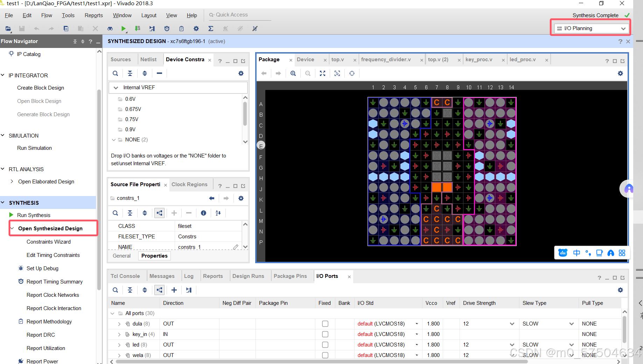643x364 pixels.
Task: Close the I/O Ports tab
Action: click(349, 276)
